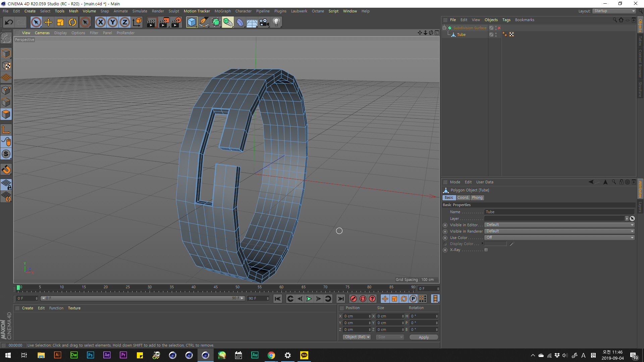The width and height of the screenshot is (644, 362).
Task: Select the Live Selection tool
Action: pos(36,22)
